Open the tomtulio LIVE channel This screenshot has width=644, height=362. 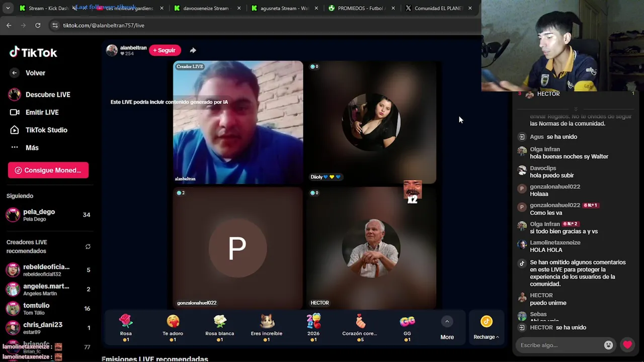point(48,308)
